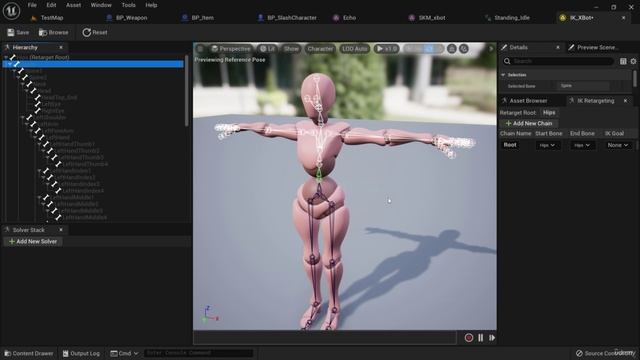This screenshot has width=640, height=360.
Task: Click the second round icon after the speed slider
Action: point(464,49)
